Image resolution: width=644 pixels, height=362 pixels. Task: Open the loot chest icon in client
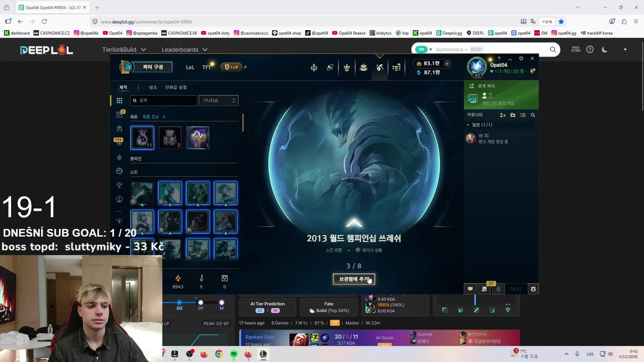[363, 67]
